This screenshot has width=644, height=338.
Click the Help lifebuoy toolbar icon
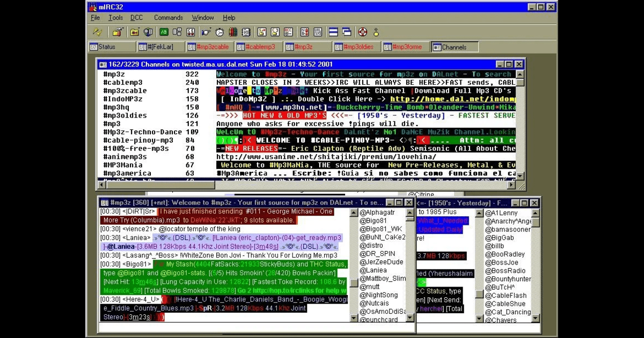pos(362,32)
